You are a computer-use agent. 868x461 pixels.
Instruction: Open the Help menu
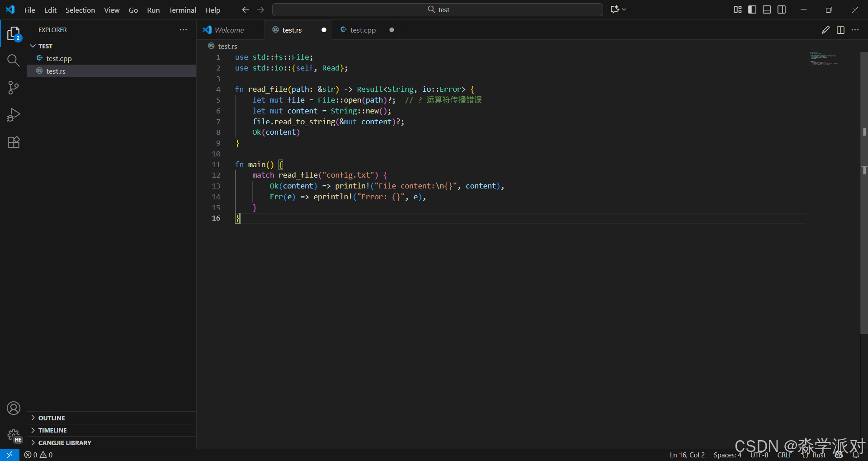pos(212,10)
